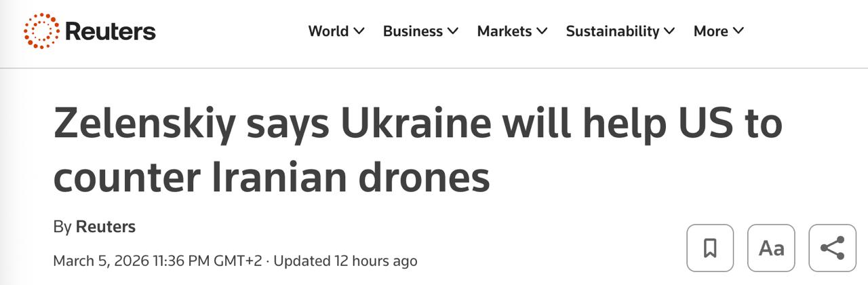Click the 'By' label before the author
868x285 pixels.
coord(62,227)
